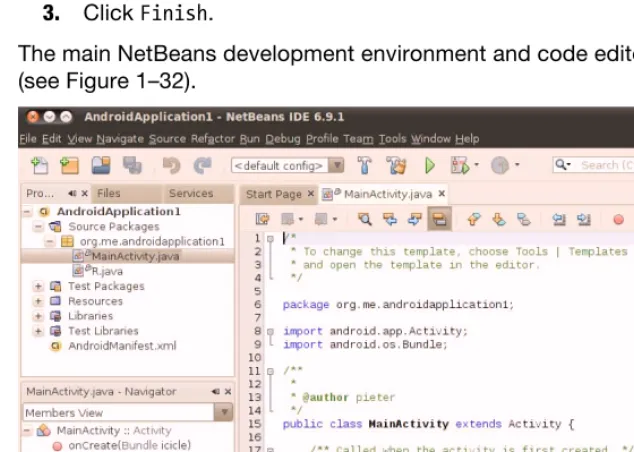This screenshot has width=634, height=452.
Task: Click the Clean and Build icon
Action: point(396,165)
